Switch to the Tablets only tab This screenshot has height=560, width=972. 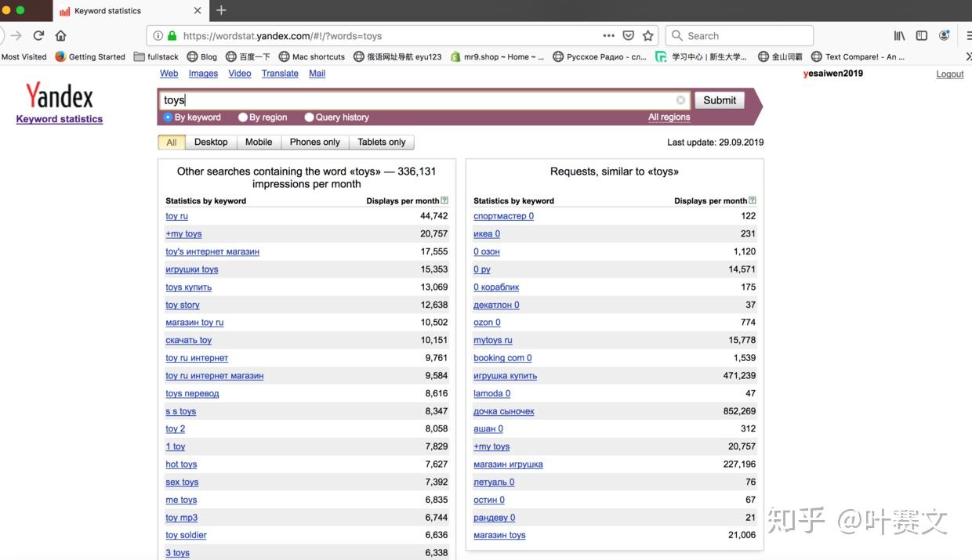[382, 142]
